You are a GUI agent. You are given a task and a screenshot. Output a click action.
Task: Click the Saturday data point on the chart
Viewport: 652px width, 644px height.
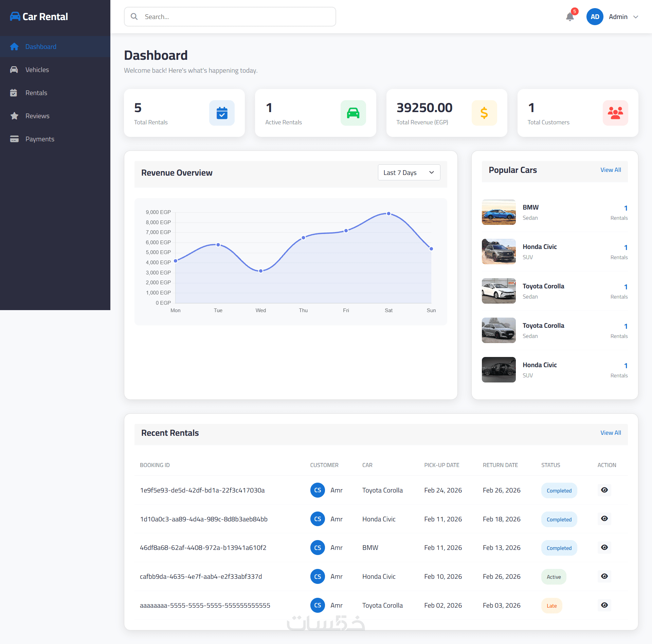click(x=388, y=214)
